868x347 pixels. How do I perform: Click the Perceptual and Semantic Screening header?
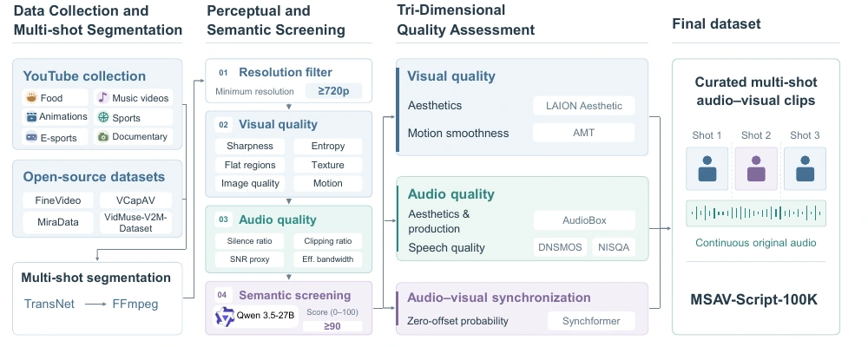coord(276,20)
